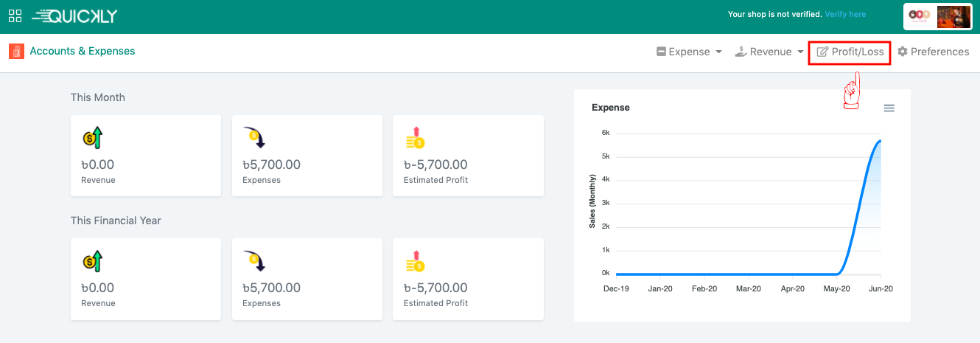
Task: Click This Month revenue green arrow icon
Action: 92,138
